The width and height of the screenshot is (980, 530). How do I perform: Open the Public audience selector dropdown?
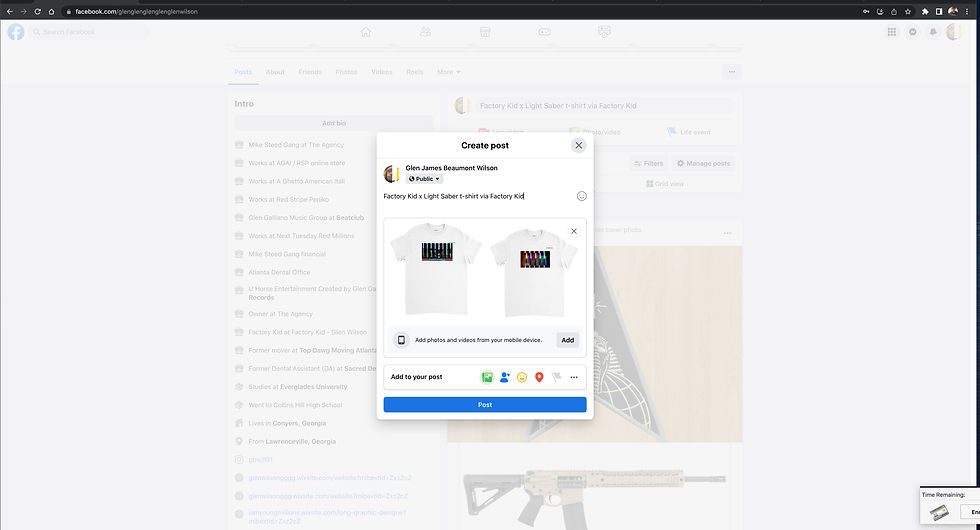[424, 179]
